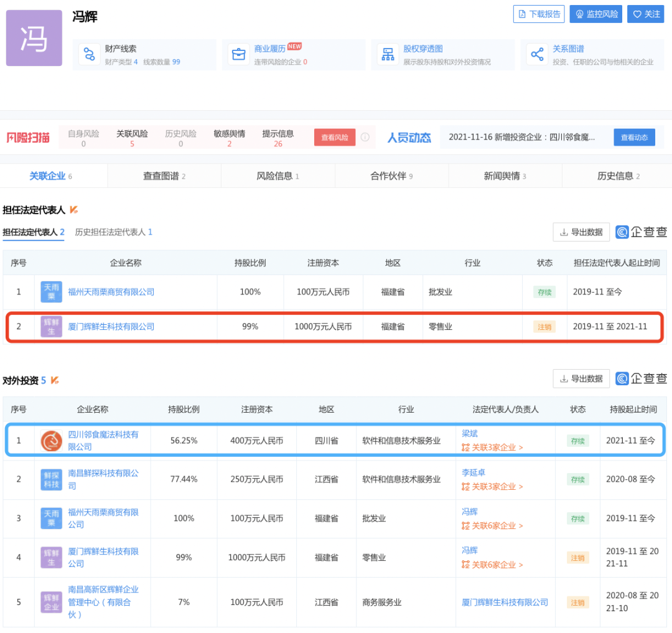The height and width of the screenshot is (633, 672).
Task: Switch to the 风险信息 tab
Action: (x=278, y=176)
